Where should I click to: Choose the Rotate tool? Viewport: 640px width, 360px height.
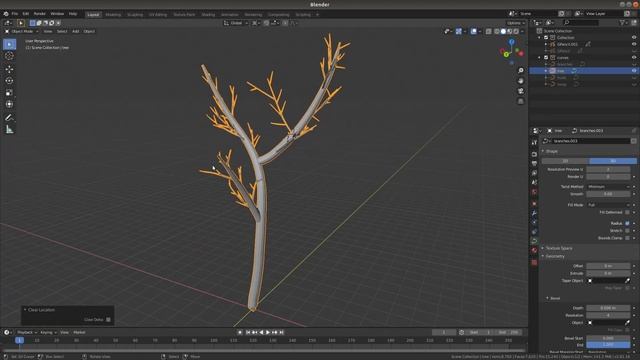tap(9, 81)
